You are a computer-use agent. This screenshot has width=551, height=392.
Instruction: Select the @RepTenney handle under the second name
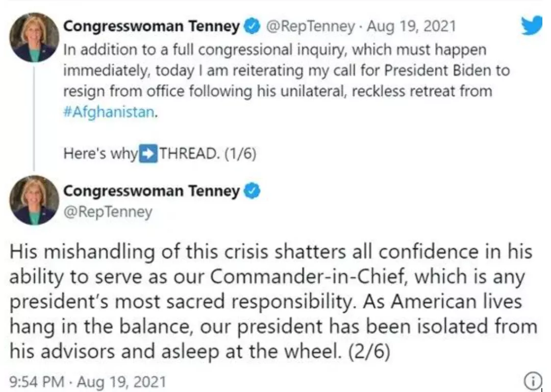coord(108,212)
